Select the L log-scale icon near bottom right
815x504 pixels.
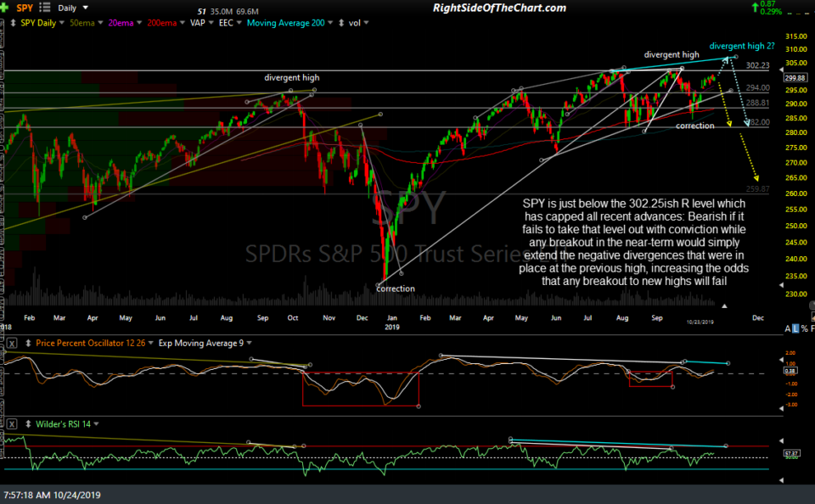(795, 328)
